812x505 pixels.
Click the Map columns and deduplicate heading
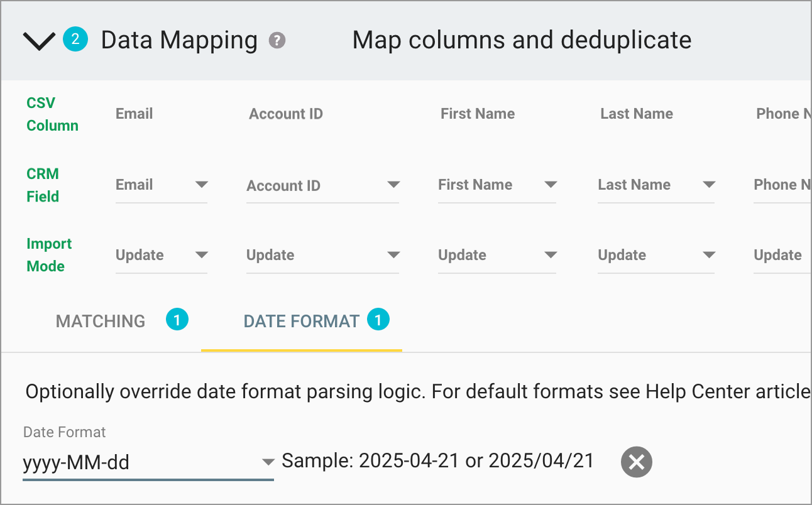coord(522,40)
